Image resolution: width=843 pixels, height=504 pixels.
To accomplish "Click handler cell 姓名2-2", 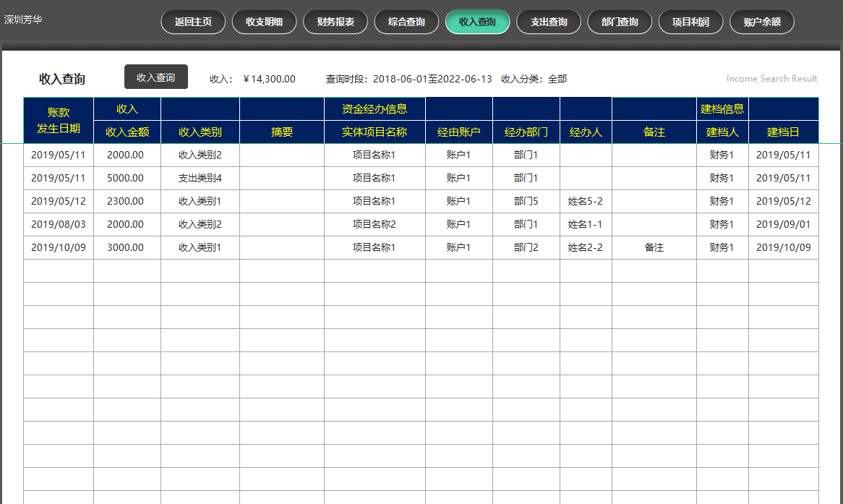I will [586, 247].
